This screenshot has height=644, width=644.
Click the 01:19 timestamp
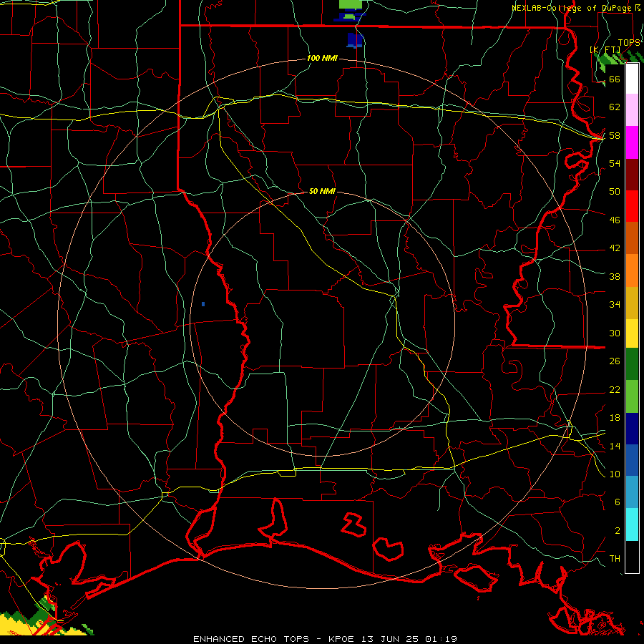click(x=441, y=639)
